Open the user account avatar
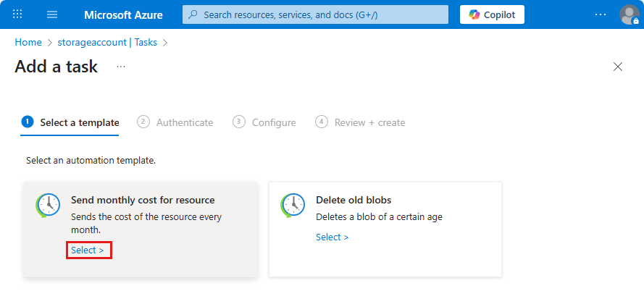Image resolution: width=644 pixels, height=291 pixels. pyautogui.click(x=629, y=14)
